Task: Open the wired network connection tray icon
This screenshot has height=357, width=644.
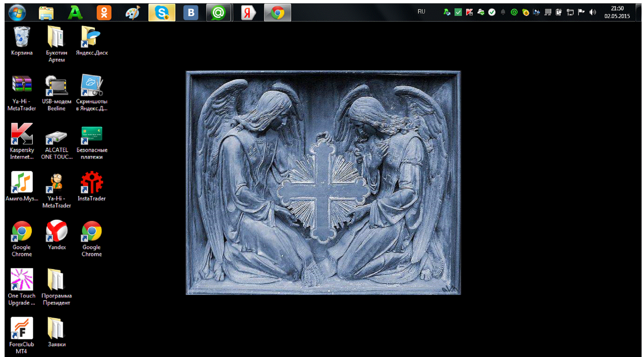Action: pyautogui.click(x=570, y=12)
